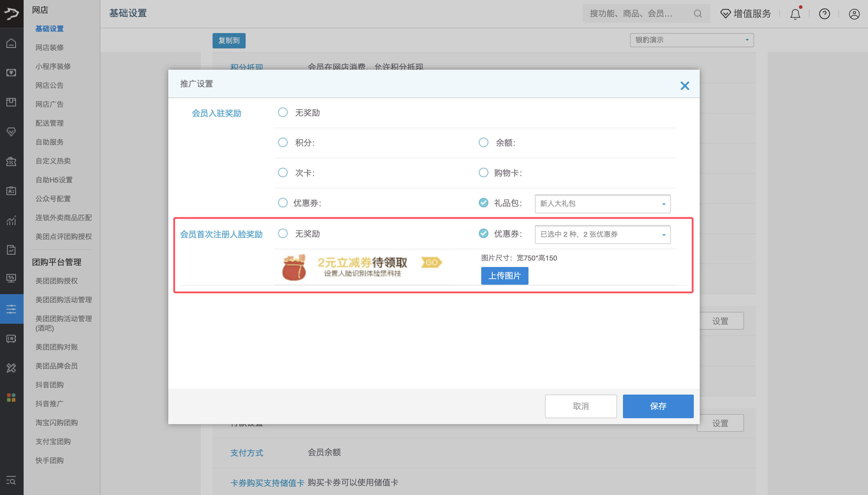Select the cash register icon in sidebar

tap(11, 72)
